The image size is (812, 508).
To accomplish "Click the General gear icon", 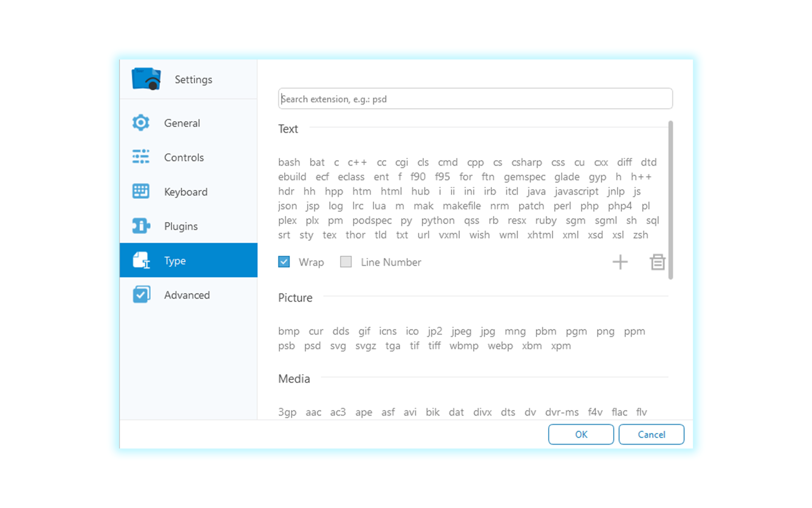I will (x=141, y=123).
